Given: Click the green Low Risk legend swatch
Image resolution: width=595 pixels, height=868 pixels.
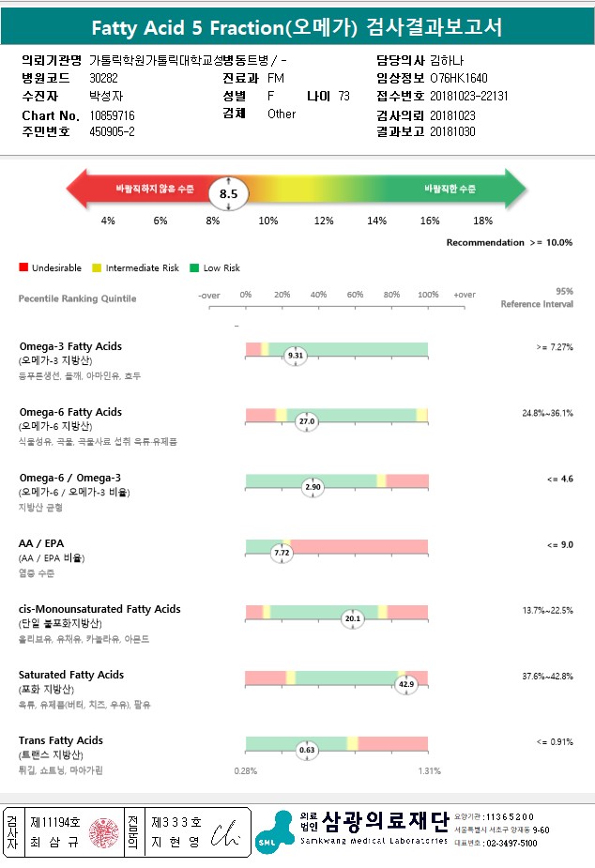Looking at the screenshot, I should 194,268.
